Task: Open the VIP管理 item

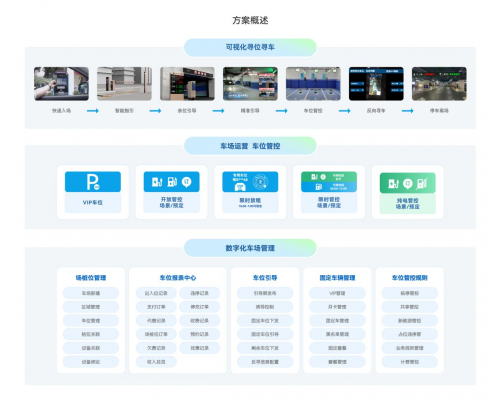Action: tap(337, 293)
